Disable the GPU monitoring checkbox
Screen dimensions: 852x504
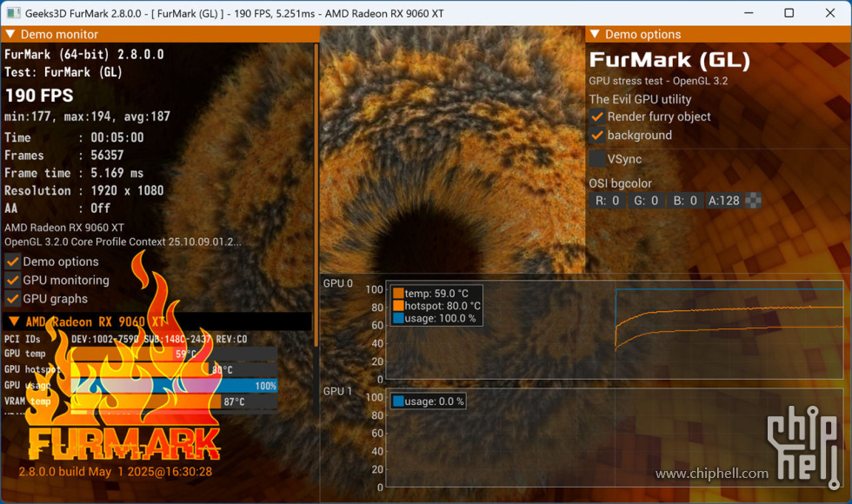(12, 280)
